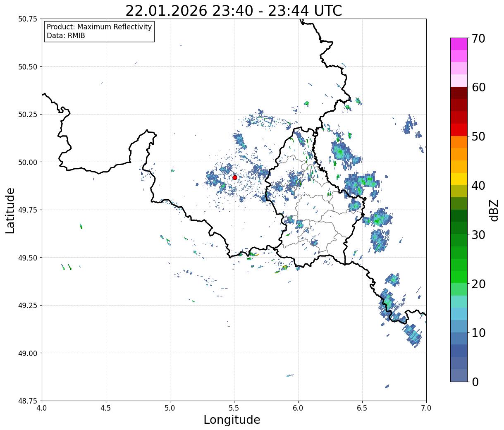Click the latitude tick label 50.50

[x=28, y=67]
